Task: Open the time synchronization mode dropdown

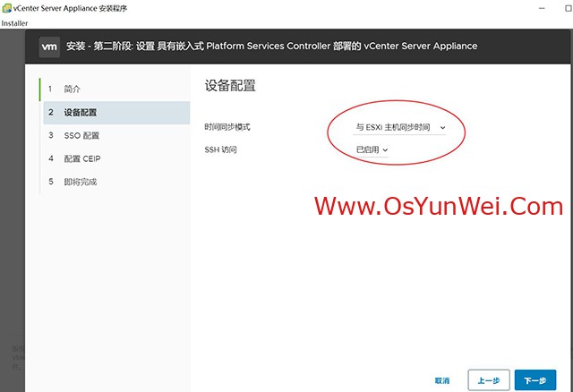Action: (400, 127)
